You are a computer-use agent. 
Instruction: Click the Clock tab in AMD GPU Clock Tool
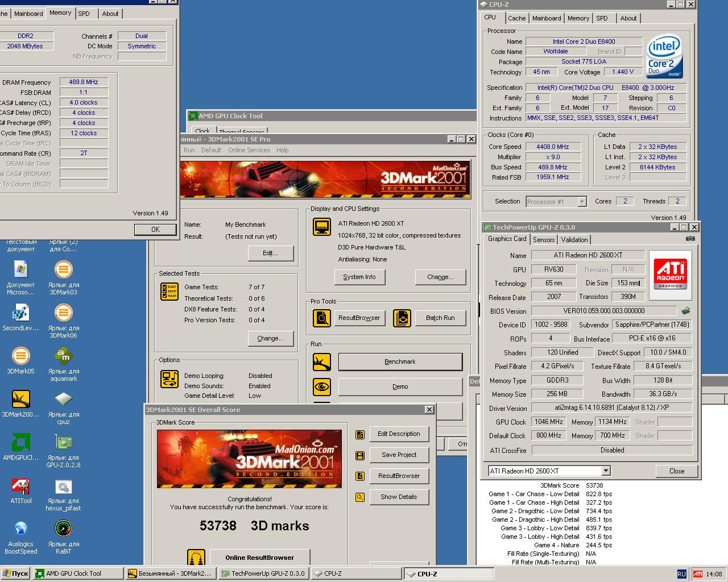click(x=202, y=131)
